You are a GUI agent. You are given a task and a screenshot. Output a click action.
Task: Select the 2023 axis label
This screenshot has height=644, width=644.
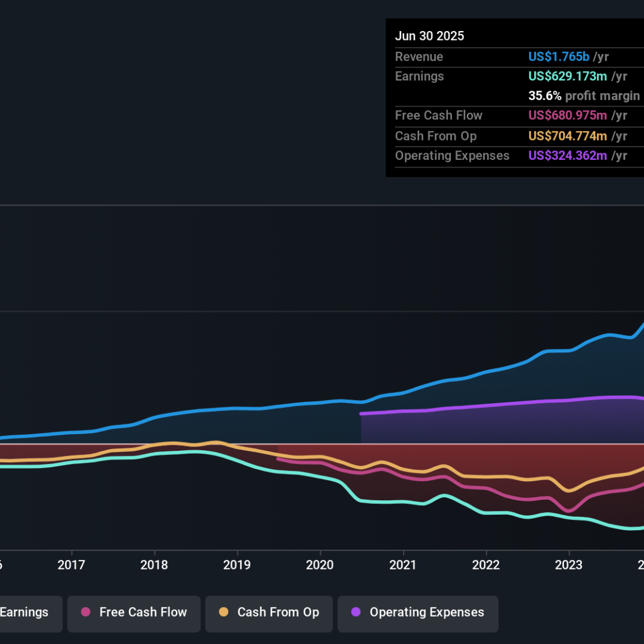(x=569, y=565)
